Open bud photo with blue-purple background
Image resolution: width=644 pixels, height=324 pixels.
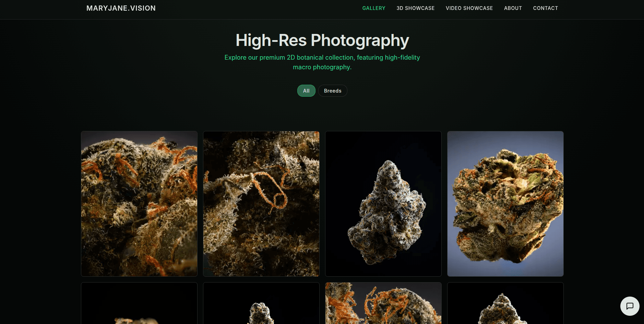pyautogui.click(x=505, y=204)
